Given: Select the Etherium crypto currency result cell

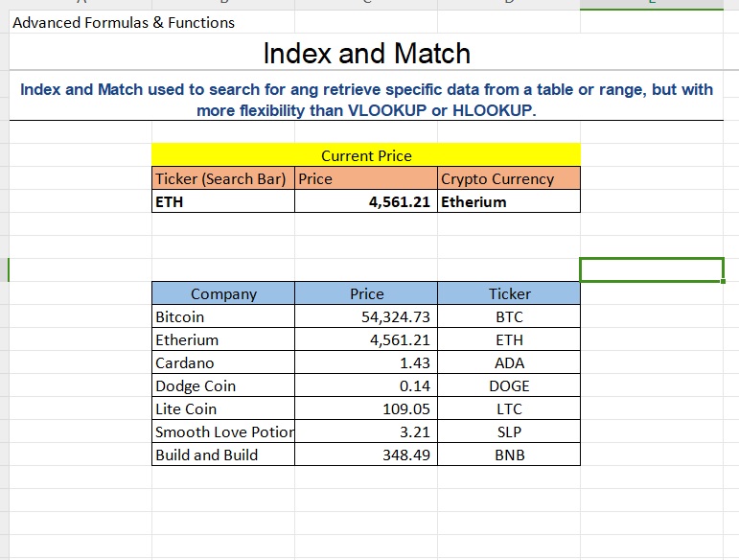Looking at the screenshot, I should [x=508, y=201].
